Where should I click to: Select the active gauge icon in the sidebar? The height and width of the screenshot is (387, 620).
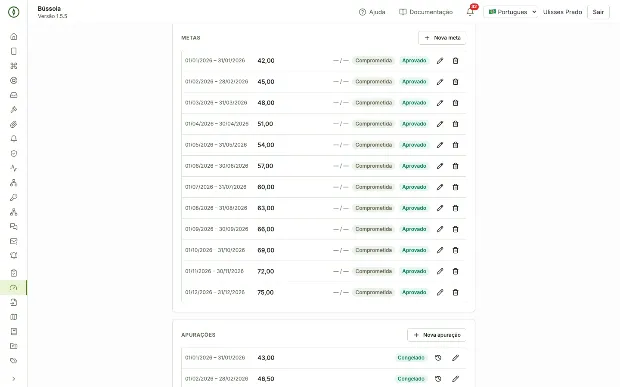pyautogui.click(x=13, y=287)
